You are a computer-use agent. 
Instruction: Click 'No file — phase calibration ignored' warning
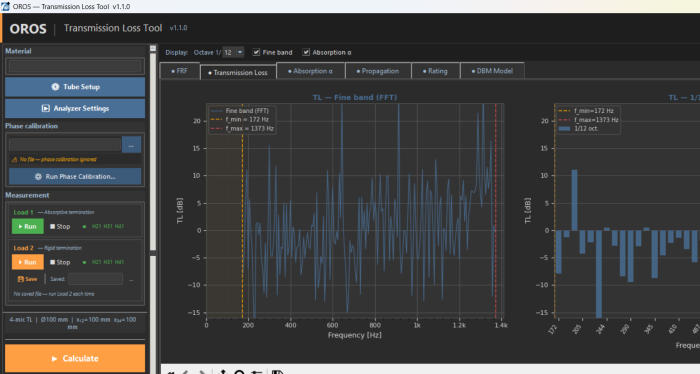54,159
